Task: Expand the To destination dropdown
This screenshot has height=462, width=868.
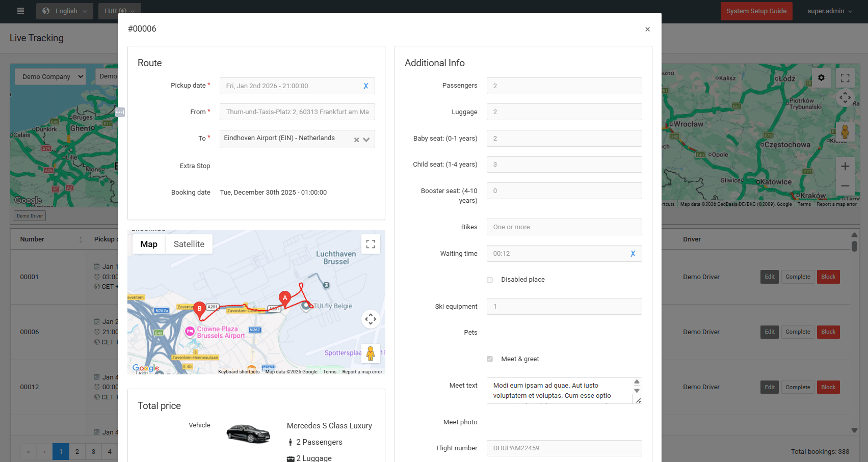Action: 366,140
